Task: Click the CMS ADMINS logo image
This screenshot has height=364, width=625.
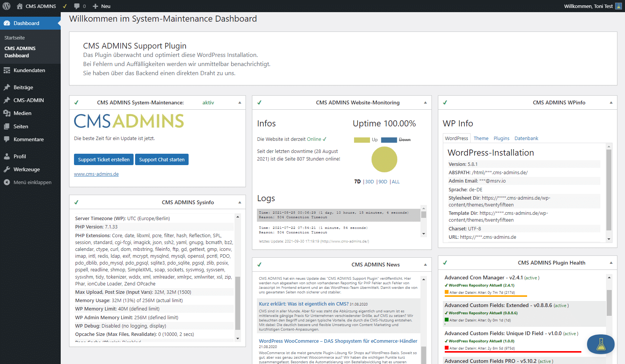Action: pos(129,121)
